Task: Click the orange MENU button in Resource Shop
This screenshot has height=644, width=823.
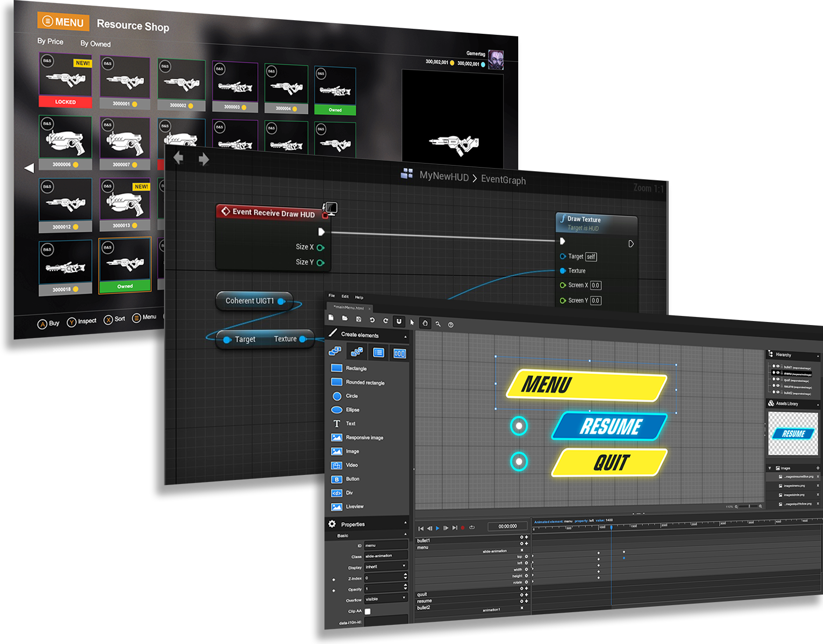Action: tap(64, 22)
